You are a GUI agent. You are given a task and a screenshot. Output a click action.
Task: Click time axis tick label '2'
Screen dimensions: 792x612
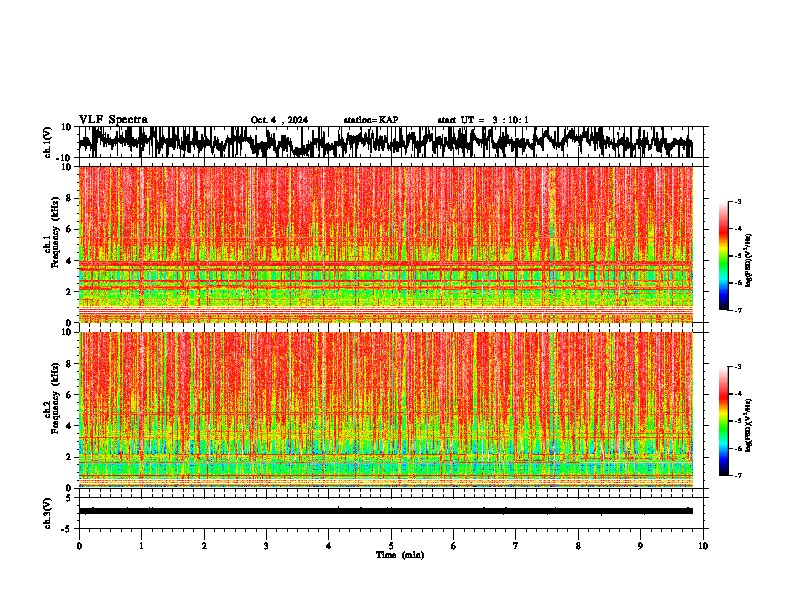[204, 546]
